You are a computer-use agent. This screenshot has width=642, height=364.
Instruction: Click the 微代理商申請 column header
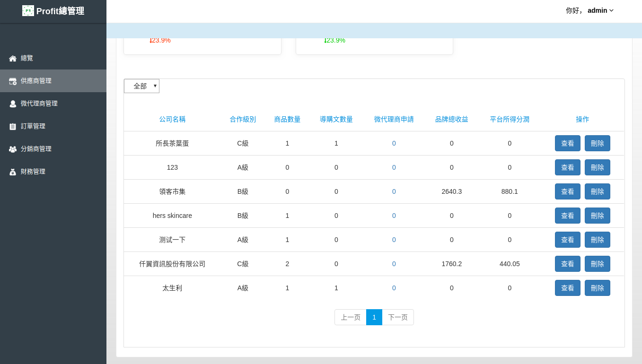pos(394,119)
